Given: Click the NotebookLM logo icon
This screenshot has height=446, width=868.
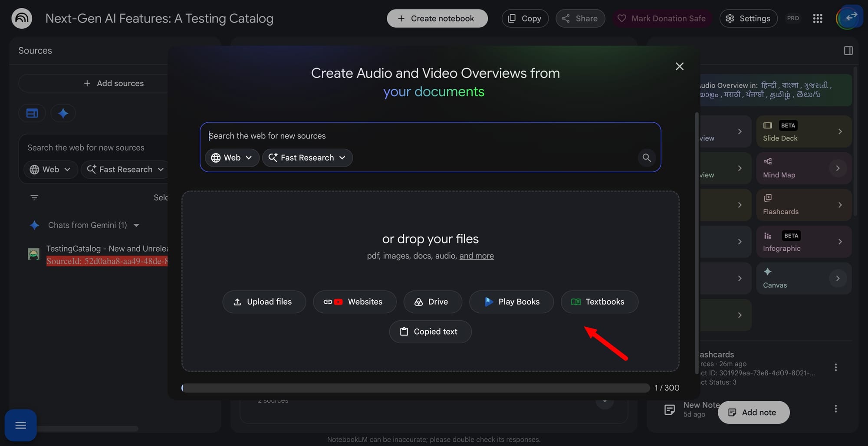Looking at the screenshot, I should click(22, 18).
